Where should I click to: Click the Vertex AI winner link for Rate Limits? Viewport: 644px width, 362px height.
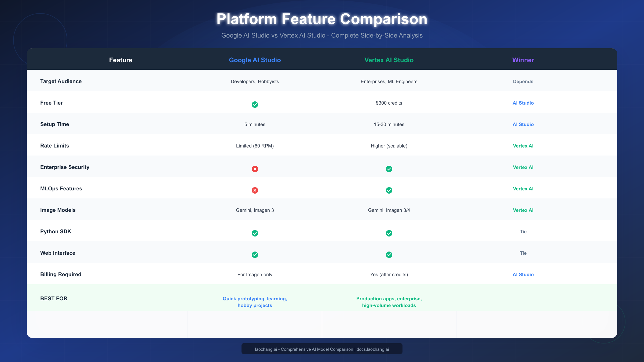pos(523,146)
